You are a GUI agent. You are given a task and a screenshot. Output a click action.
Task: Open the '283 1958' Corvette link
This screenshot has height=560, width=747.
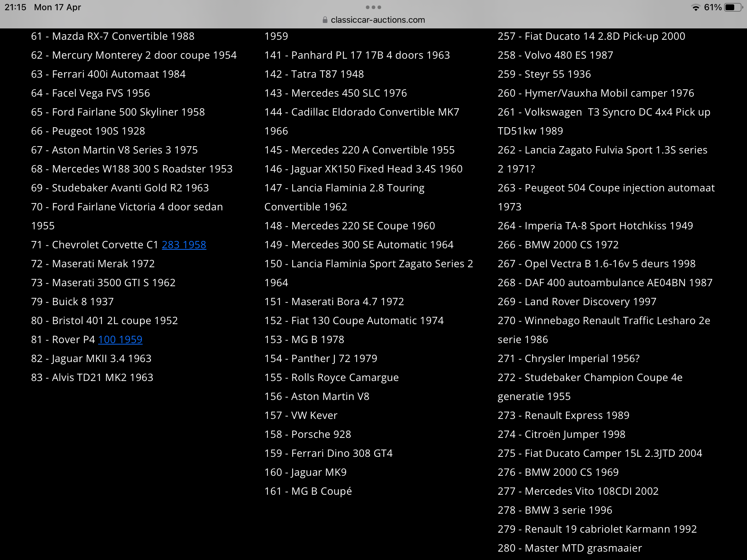pos(184,245)
